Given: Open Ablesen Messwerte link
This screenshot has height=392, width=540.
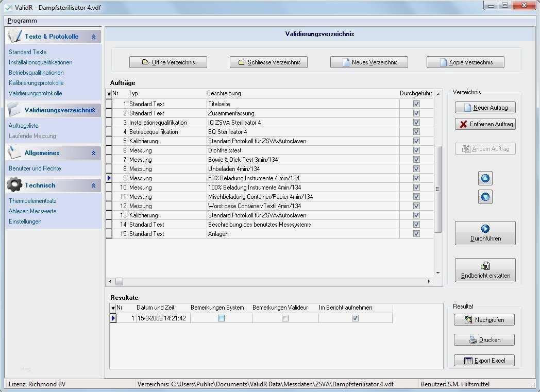Looking at the screenshot, I should point(32,211).
